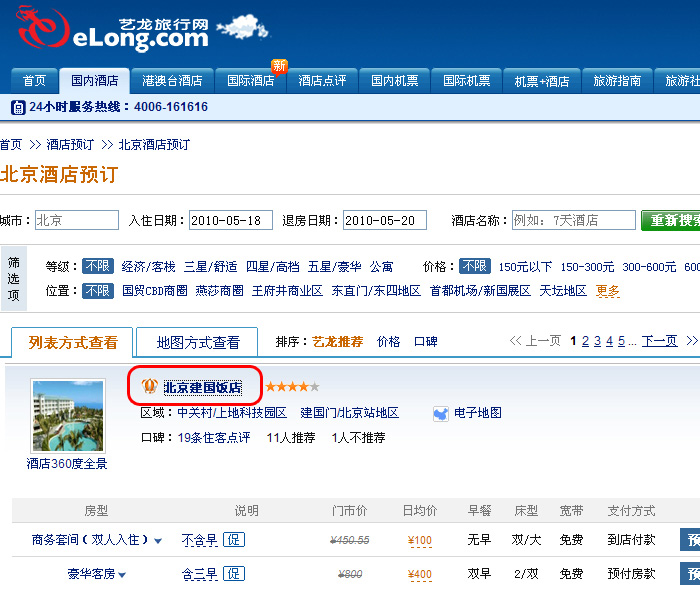Image resolution: width=700 pixels, height=590 pixels.
Task: Click the crown icon beside 北京建国饭店
Action: [x=150, y=386]
